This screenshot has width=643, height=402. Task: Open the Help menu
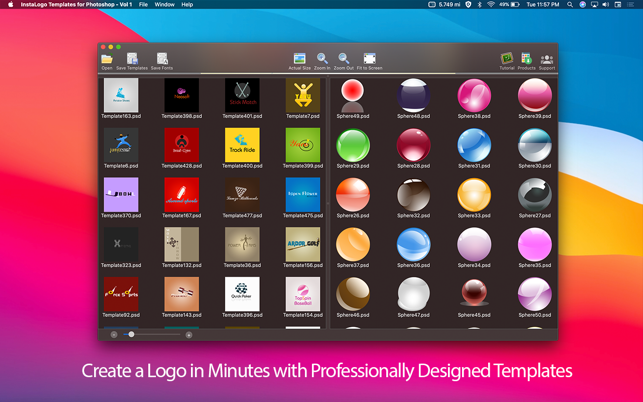pyautogui.click(x=187, y=5)
